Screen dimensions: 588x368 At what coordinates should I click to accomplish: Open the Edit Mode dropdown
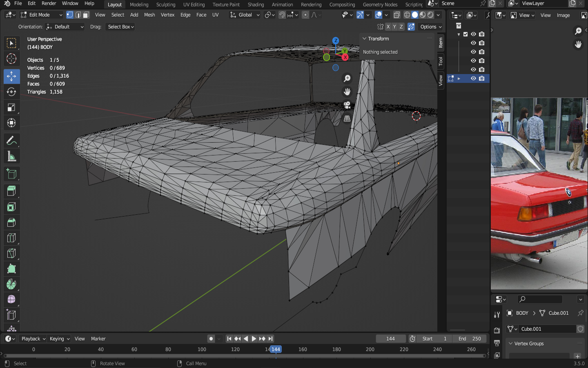[x=41, y=15]
